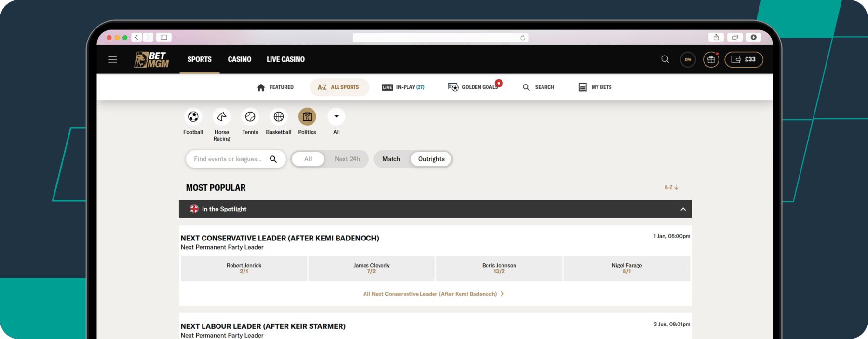Viewport: 868px width, 339px height.
Task: Switch to the Match toggle
Action: point(391,159)
